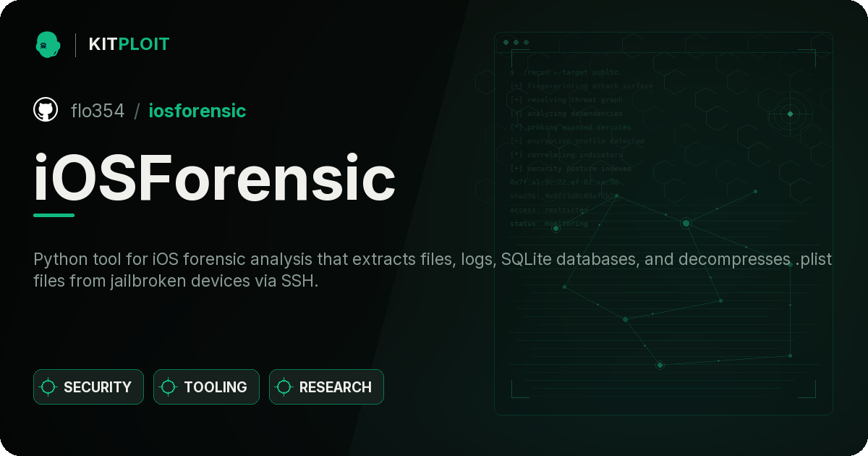This screenshot has height=456, width=868.
Task: Click terminal line 'security posture indexed'
Action: (571, 169)
